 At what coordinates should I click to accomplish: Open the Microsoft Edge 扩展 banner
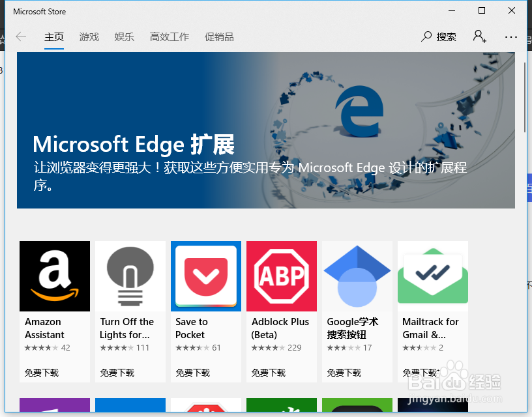point(265,130)
